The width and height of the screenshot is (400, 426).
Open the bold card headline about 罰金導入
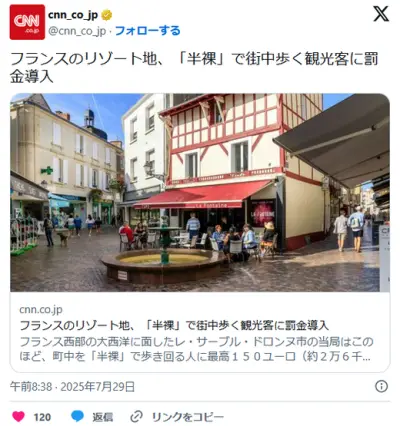(x=174, y=325)
